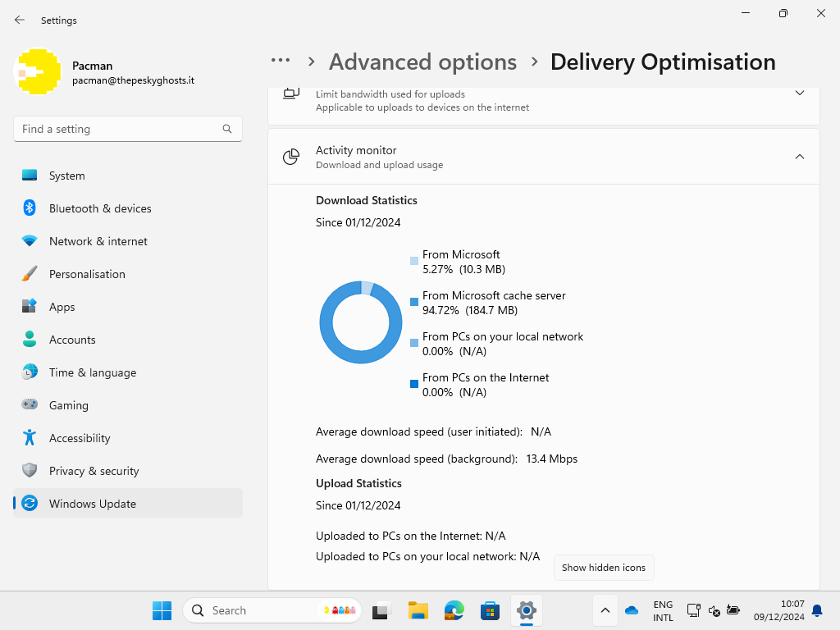Go back to Advanced options breadcrumb
Screen dimensions: 840x630
[422, 62]
